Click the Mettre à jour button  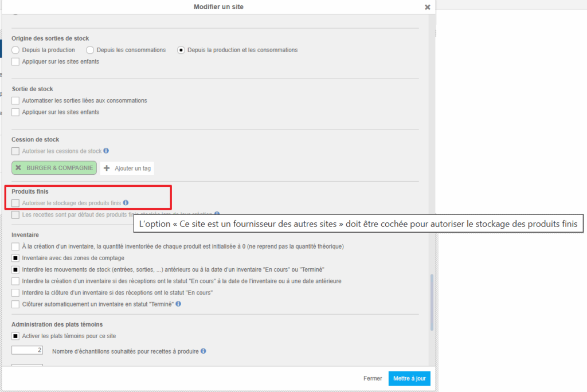click(x=409, y=379)
